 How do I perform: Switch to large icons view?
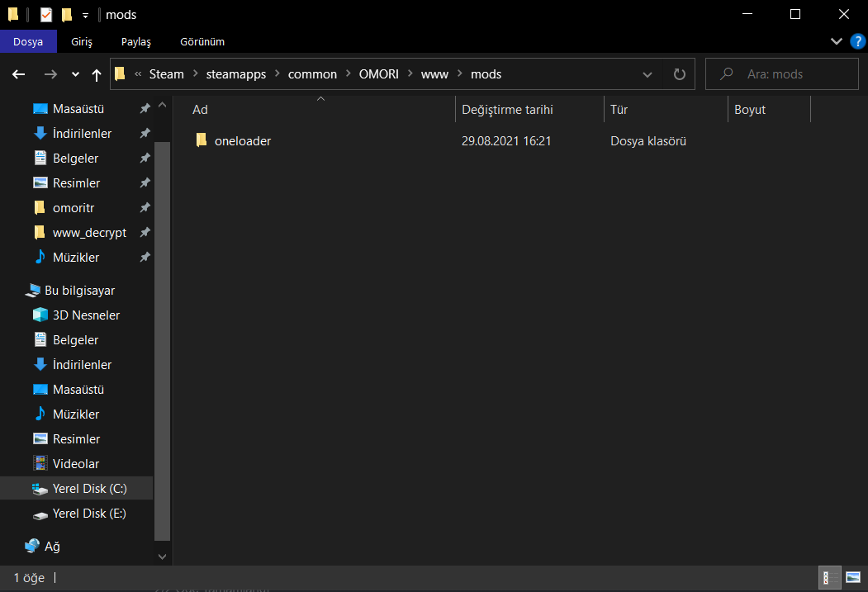point(853,578)
